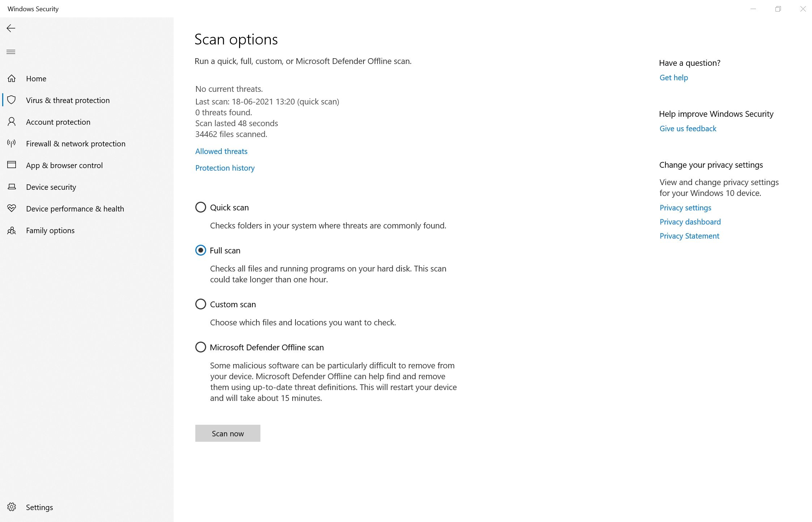Click the App & browser control window icon

[x=12, y=165]
